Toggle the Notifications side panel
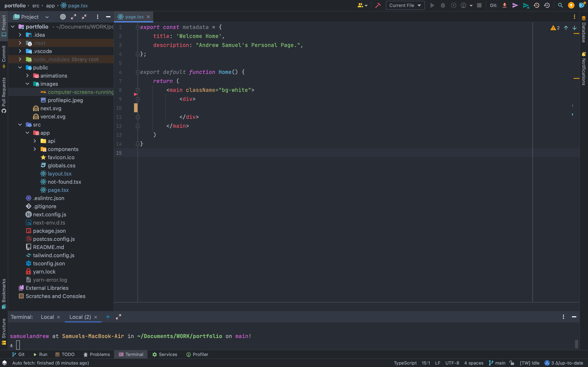 pyautogui.click(x=584, y=68)
